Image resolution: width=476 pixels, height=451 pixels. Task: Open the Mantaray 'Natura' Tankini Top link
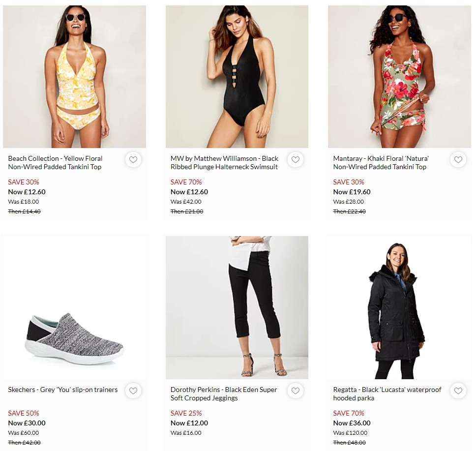tap(381, 163)
